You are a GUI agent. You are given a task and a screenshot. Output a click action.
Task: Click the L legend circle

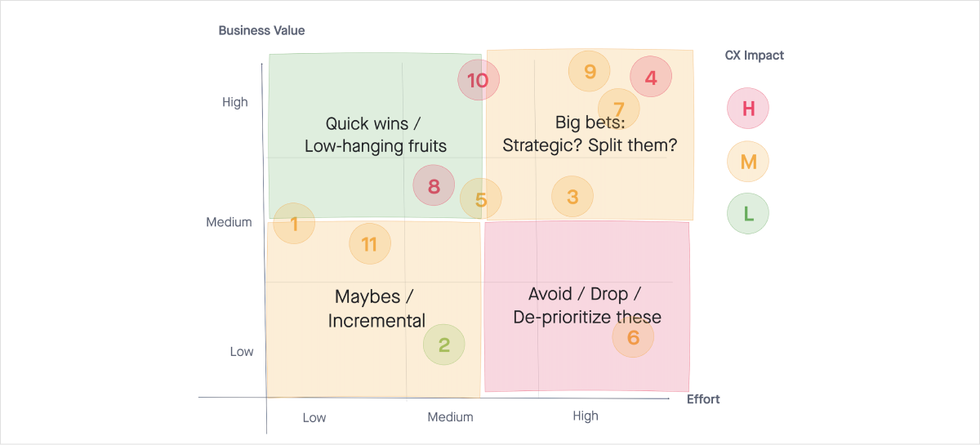point(748,214)
